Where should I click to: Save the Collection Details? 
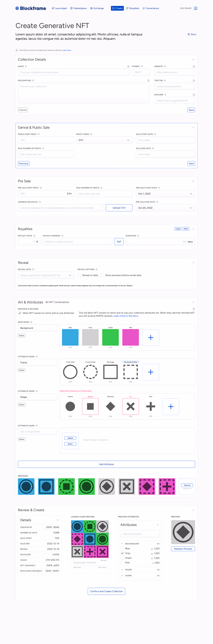(191, 110)
